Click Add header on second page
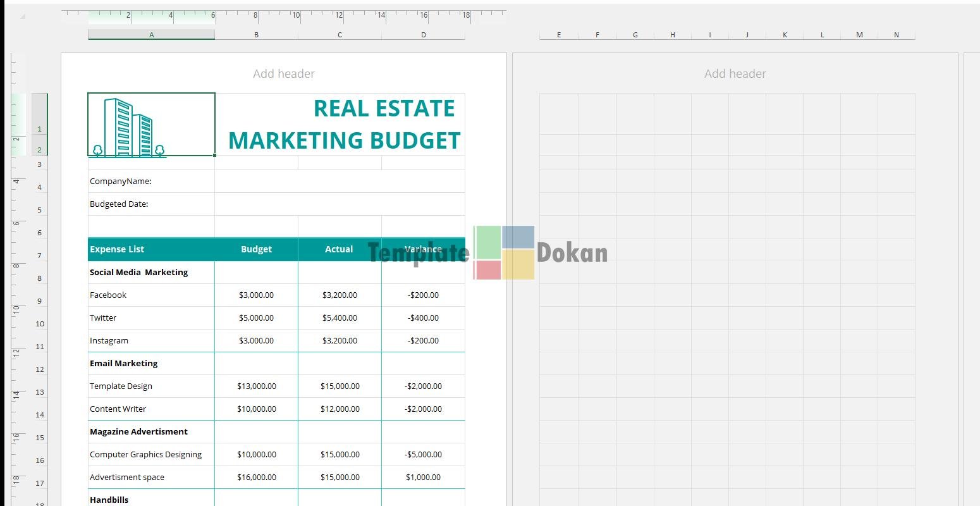Screen dimensions: 980x506 coord(735,74)
